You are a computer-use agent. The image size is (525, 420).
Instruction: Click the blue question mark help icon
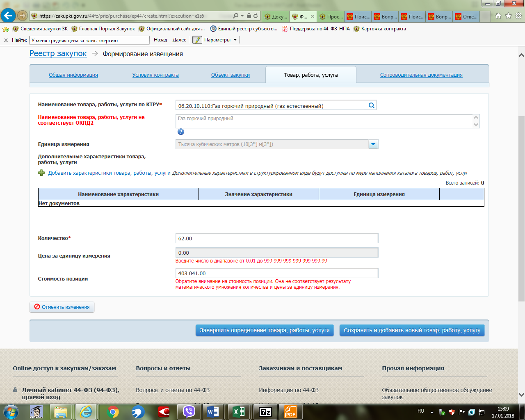[x=181, y=132]
